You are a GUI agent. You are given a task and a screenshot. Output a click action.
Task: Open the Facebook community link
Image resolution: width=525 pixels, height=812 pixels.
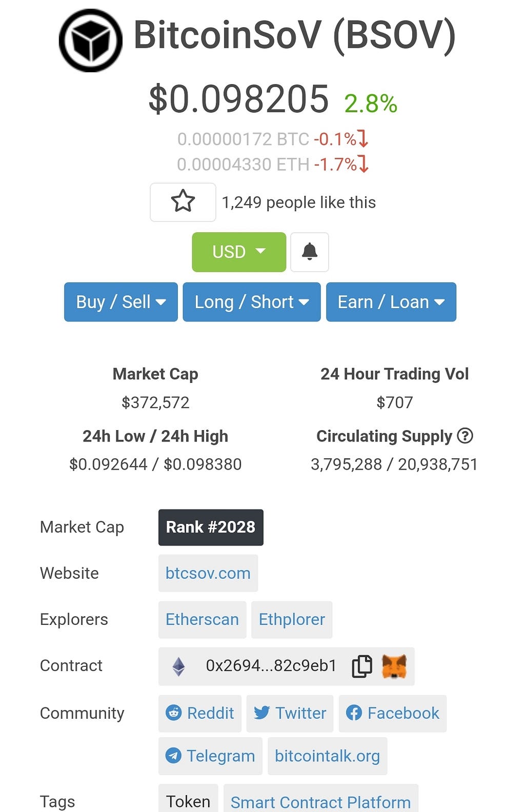point(393,713)
